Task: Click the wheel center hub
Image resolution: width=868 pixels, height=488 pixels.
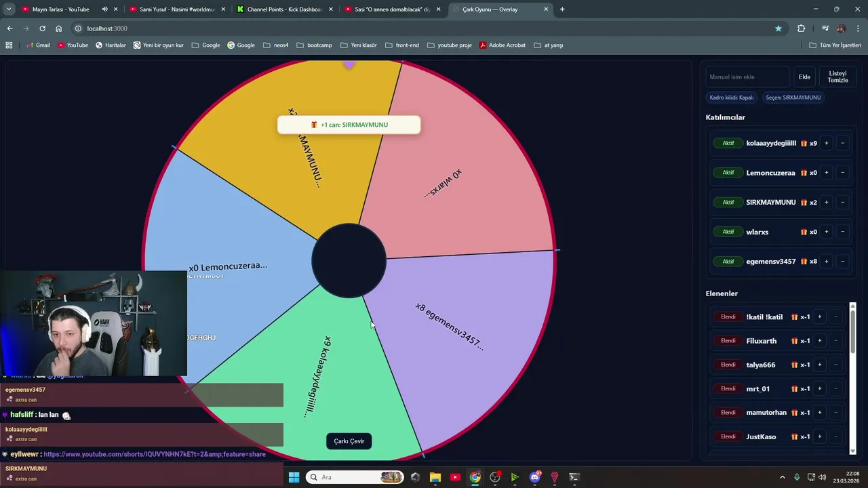Action: [349, 261]
